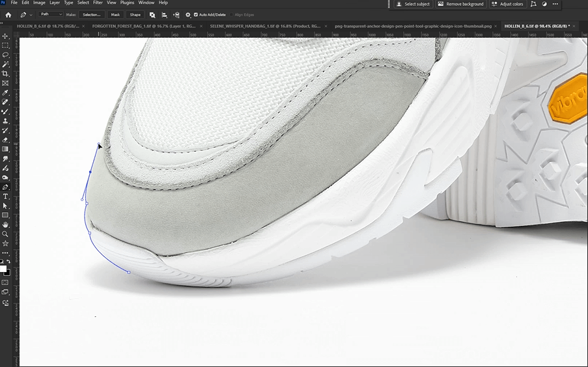Select the Zoom tool magnifier
Image resolution: width=588 pixels, height=367 pixels.
5,234
